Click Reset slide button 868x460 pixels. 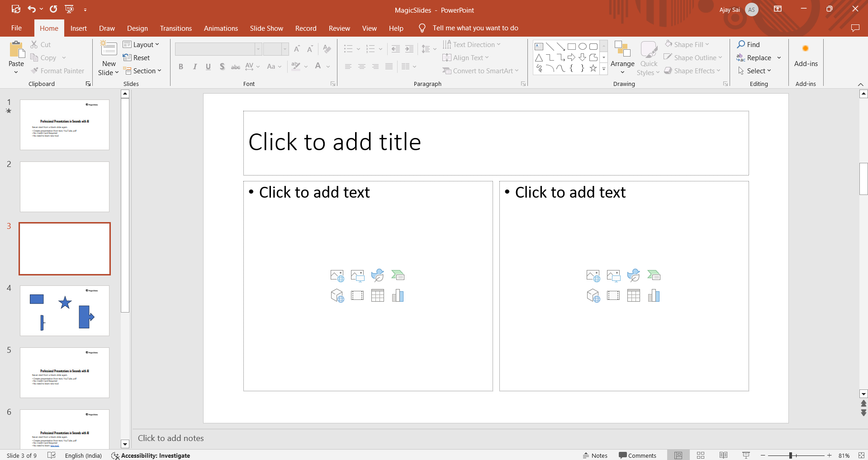point(137,58)
